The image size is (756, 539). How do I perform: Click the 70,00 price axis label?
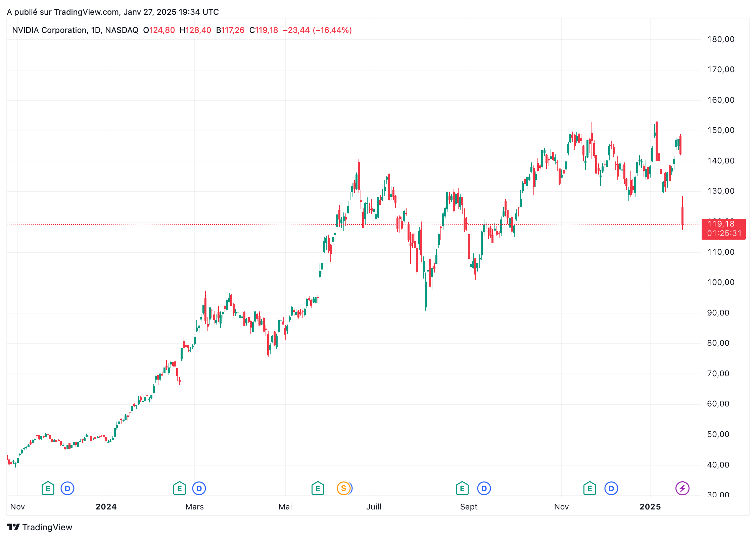click(718, 374)
